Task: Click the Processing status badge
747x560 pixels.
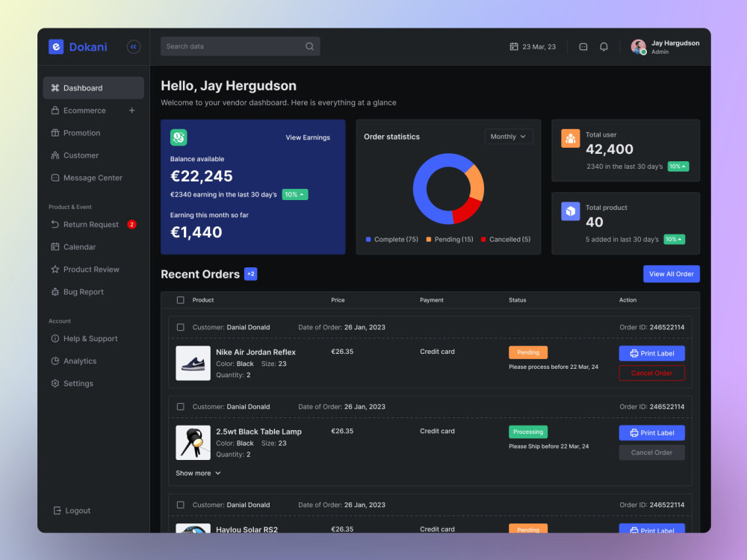Action: 528,432
